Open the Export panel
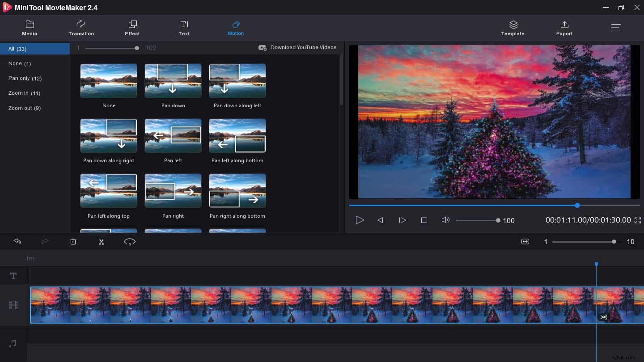Screen dimensions: 644x362 tap(564, 28)
